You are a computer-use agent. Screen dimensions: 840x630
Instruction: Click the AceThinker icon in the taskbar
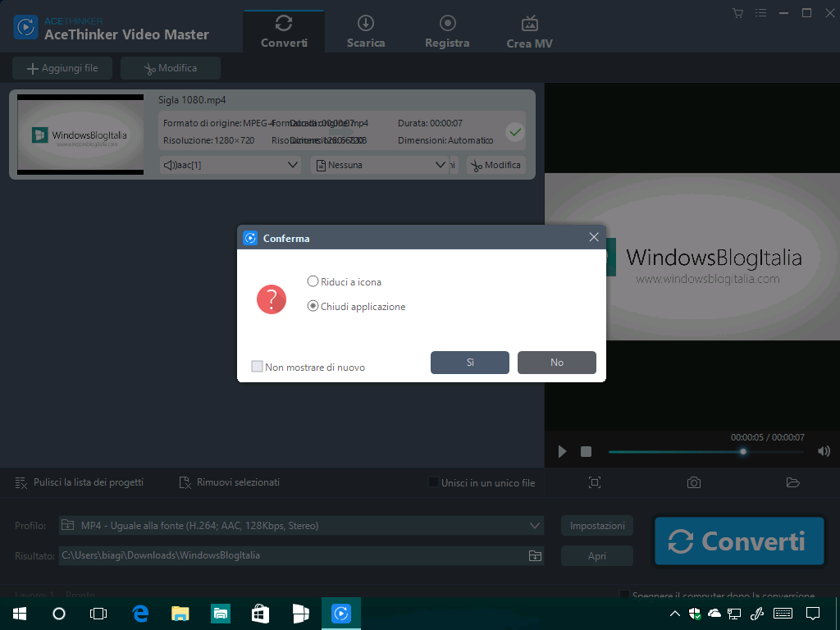point(340,614)
